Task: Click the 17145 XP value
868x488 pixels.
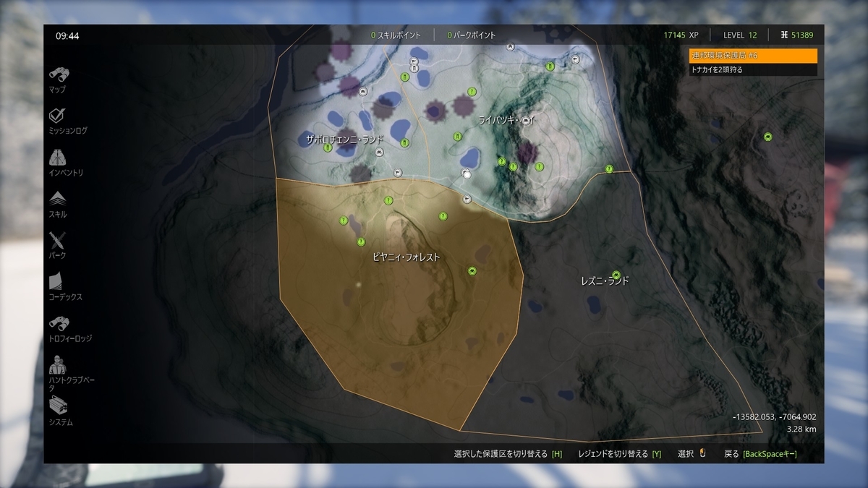Action: [681, 35]
